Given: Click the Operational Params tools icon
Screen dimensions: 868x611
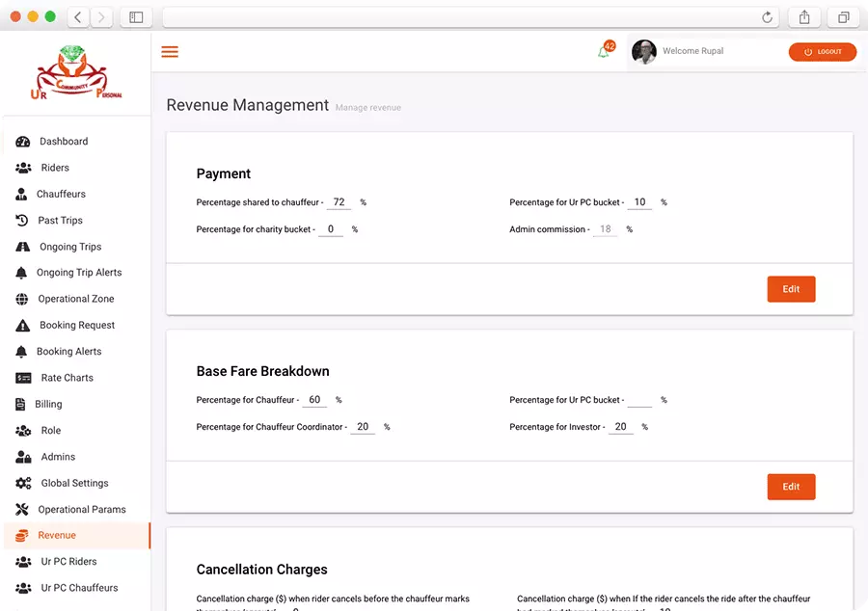Looking at the screenshot, I should (x=21, y=509).
